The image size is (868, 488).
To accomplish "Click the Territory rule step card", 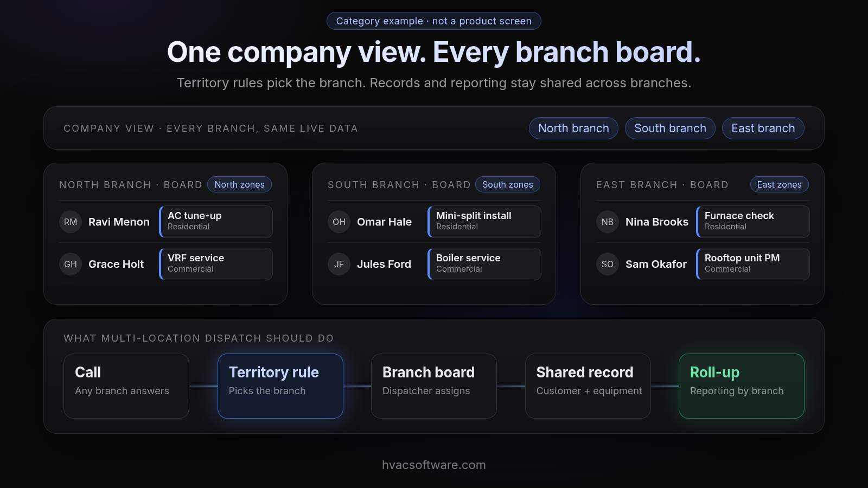I will coord(280,386).
